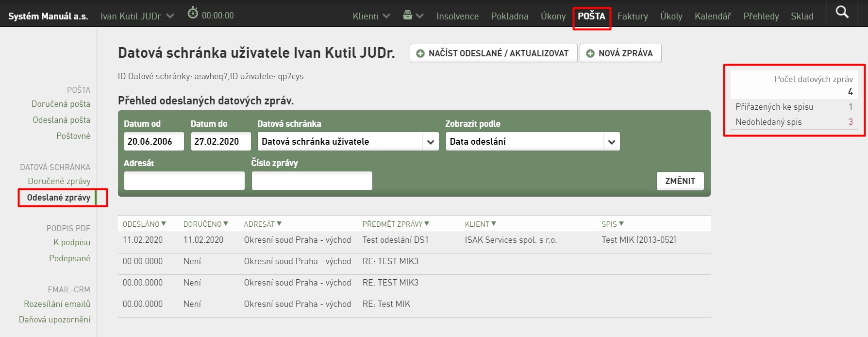Sort by DORUČENO column arrow
The width and height of the screenshot is (868, 337).
coord(226,223)
